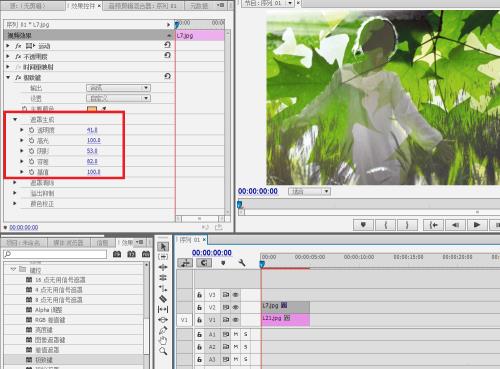The image size is (500, 369).
Task: Mute audio track A1
Action: (x=236, y=334)
